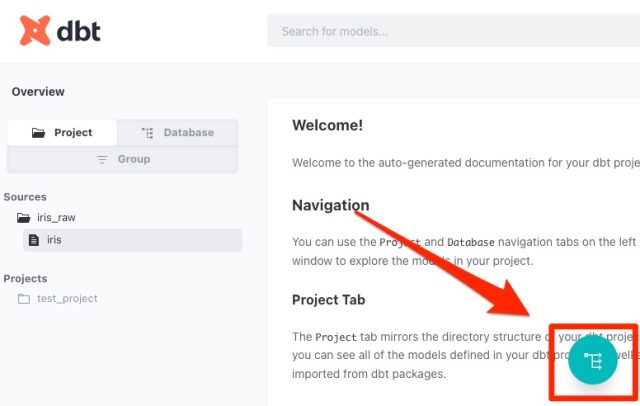Viewport: 640px width, 406px height.
Task: Click the tree icon on Database tab
Action: [148, 133]
